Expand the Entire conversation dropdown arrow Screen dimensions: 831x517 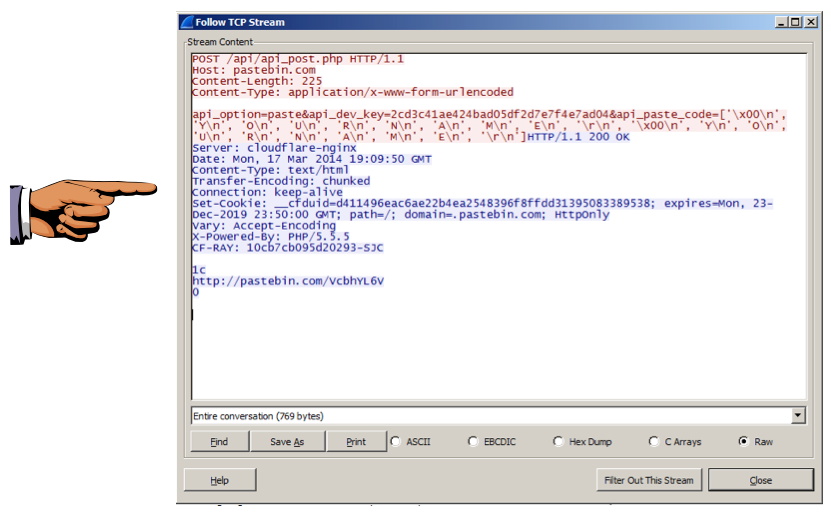[798, 416]
